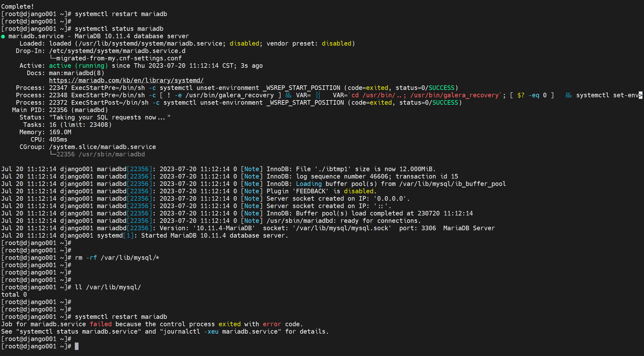This screenshot has height=356, width=644.
Task: Open the mariadb.com systemd docs link
Action: 126,80
